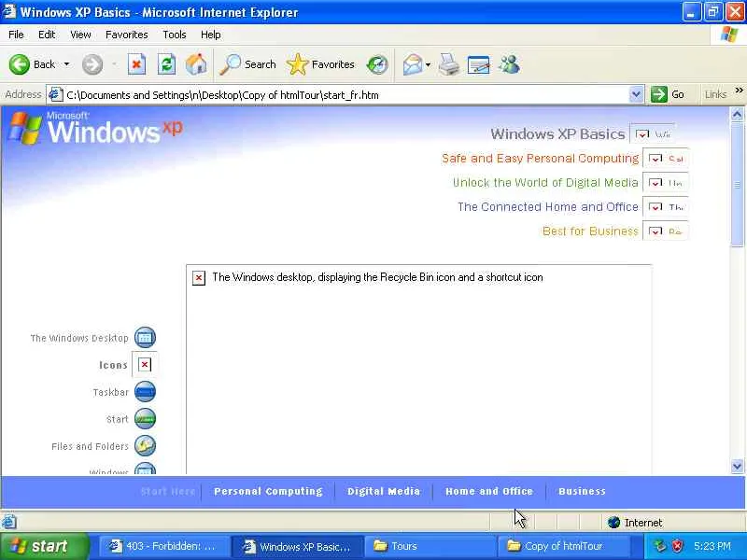
Task: Open the Help menu
Action: pyautogui.click(x=211, y=35)
